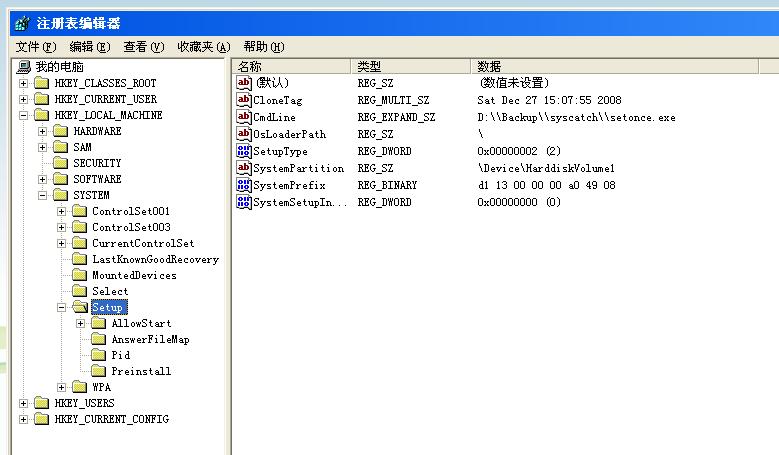Collapse the SYSTEM key

click(42, 195)
